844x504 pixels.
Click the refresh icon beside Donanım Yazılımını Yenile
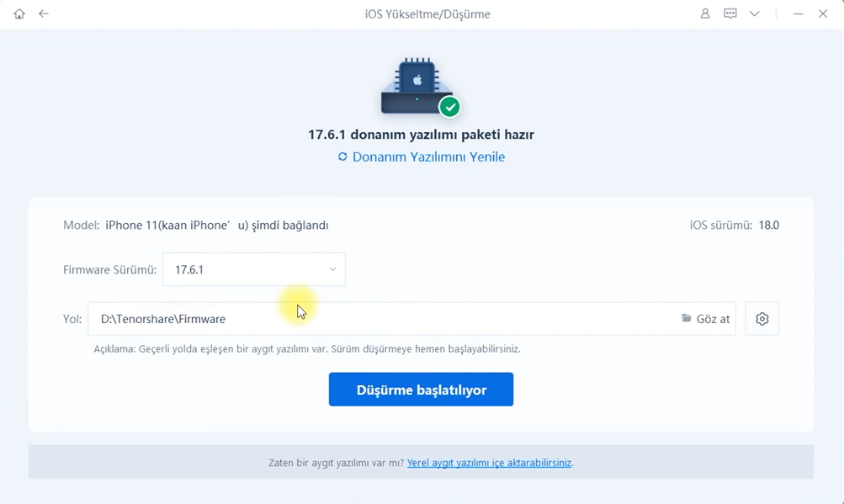coord(342,157)
